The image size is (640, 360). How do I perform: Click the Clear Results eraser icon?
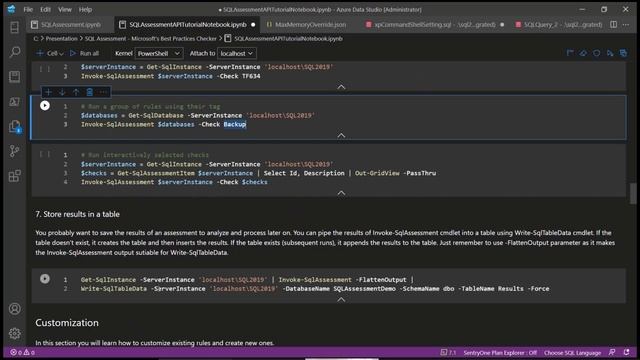583,53
